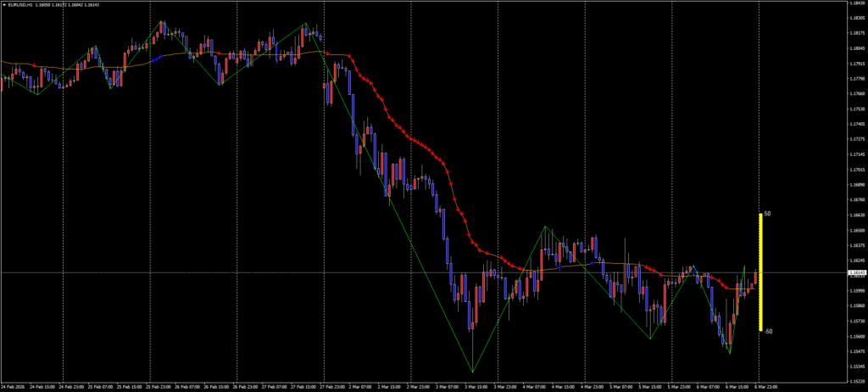Click the 27 Feb 23:00 time axis label
The image size is (868, 392).
pyautogui.click(x=332, y=387)
